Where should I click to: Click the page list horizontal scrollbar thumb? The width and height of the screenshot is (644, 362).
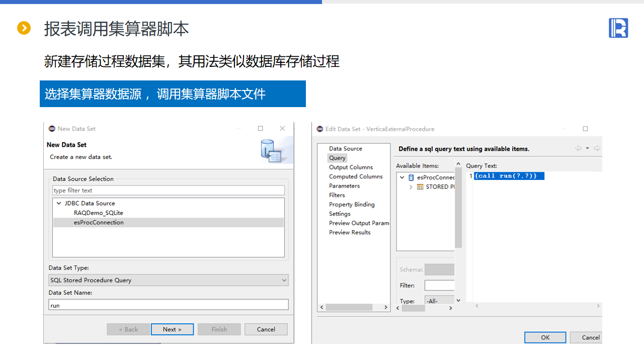[x=349, y=307]
